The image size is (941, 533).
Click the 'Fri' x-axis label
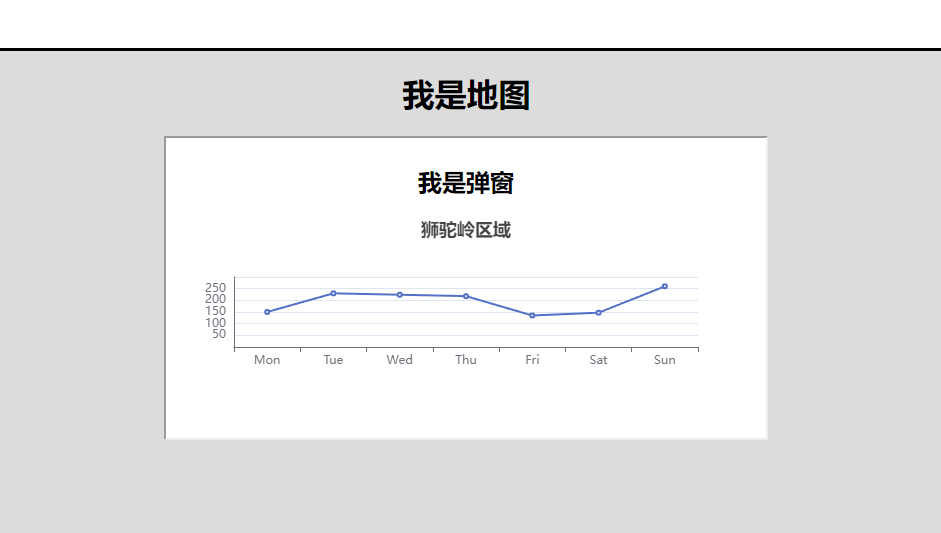click(x=532, y=360)
